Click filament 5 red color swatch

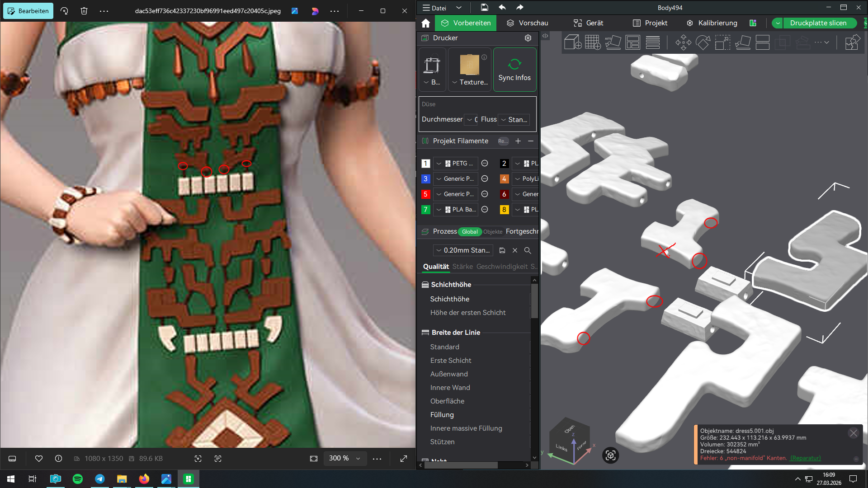pos(425,194)
